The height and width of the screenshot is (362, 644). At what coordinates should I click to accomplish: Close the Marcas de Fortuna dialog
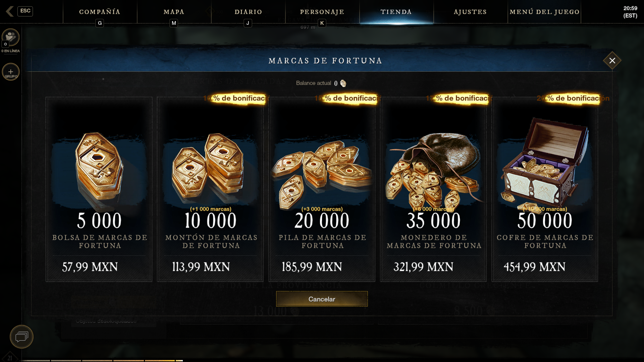tap(612, 61)
